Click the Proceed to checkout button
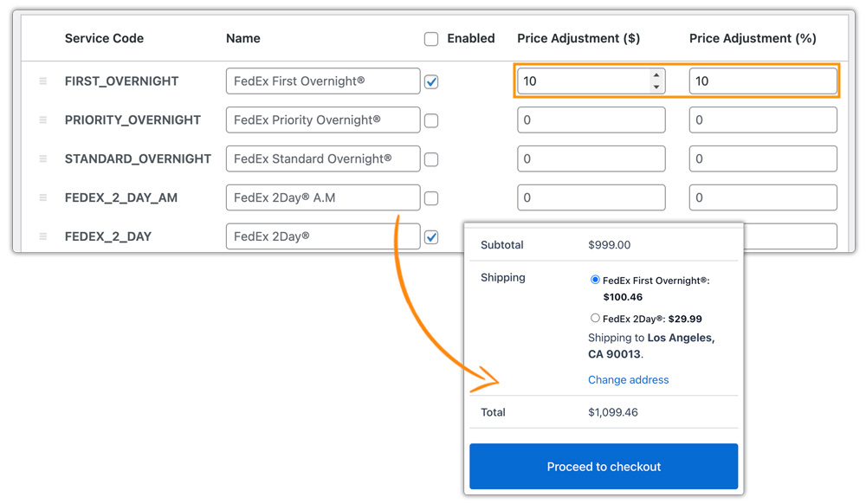 604,466
